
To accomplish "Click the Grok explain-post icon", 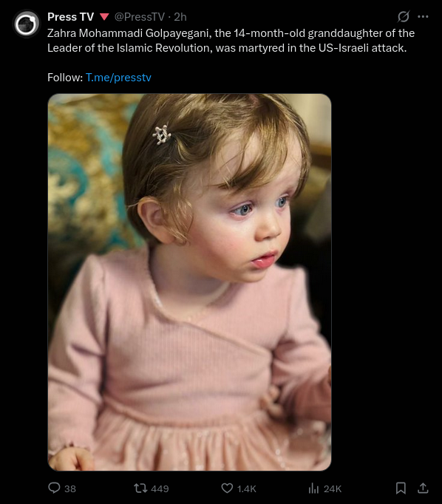I will pos(403,16).
